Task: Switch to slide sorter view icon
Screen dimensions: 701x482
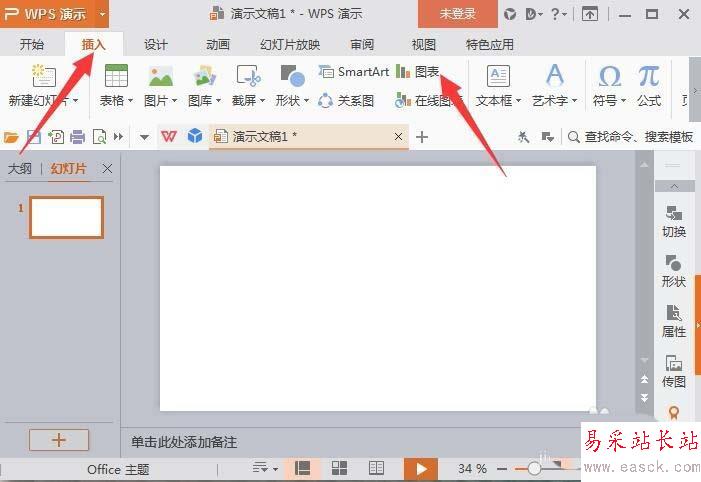Action: 339,468
